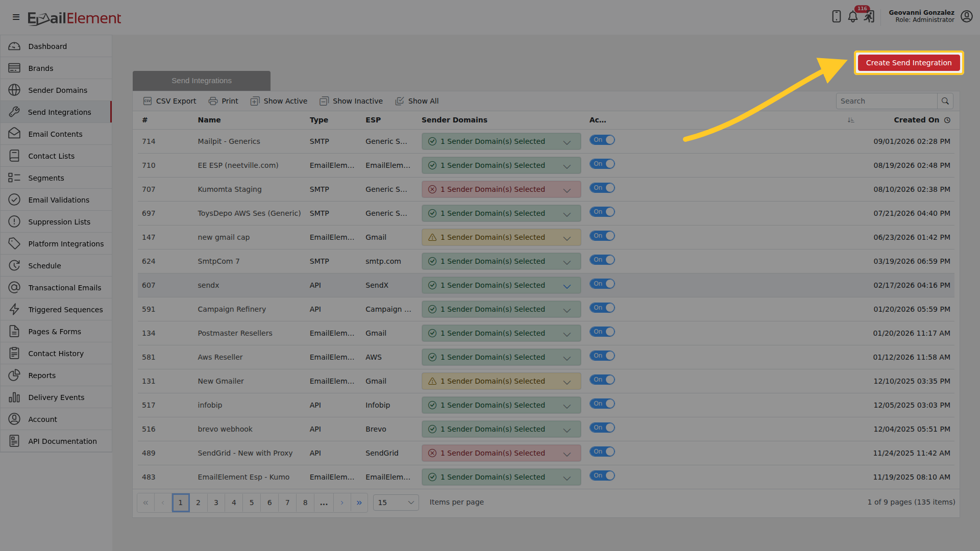Toggle the Kumomta Staging active switch

click(602, 188)
